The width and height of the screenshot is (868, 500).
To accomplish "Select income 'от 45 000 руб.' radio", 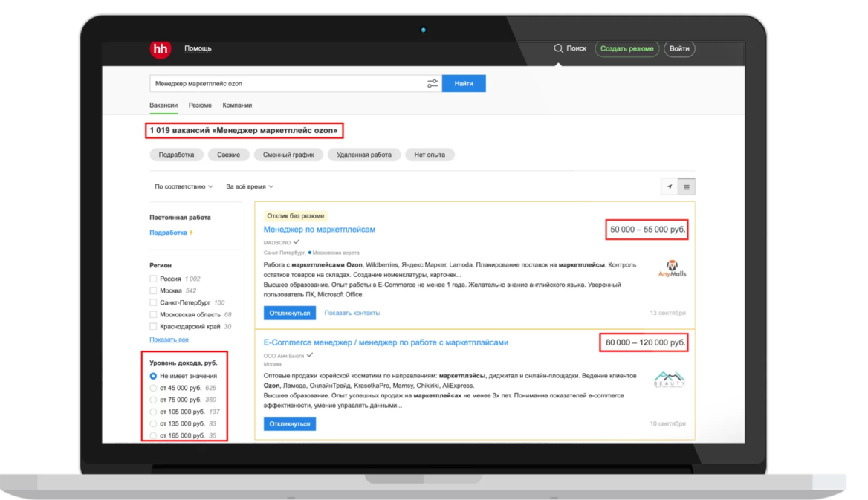I will pos(153,388).
